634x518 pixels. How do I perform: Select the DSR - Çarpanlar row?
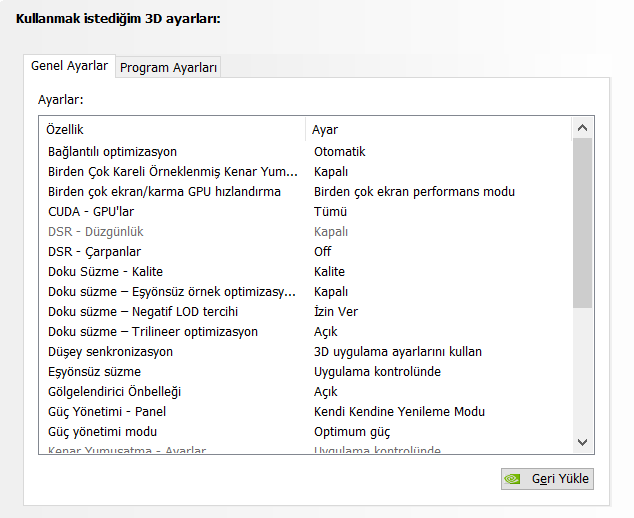point(94,252)
